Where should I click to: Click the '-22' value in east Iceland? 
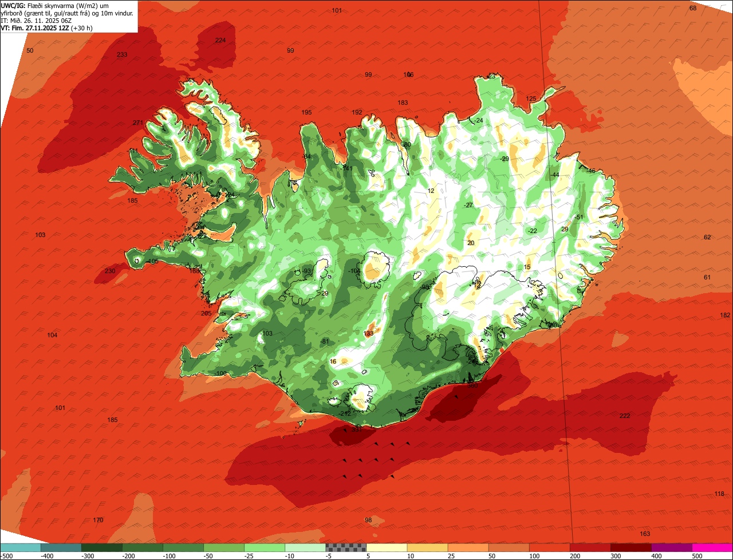coord(533,231)
